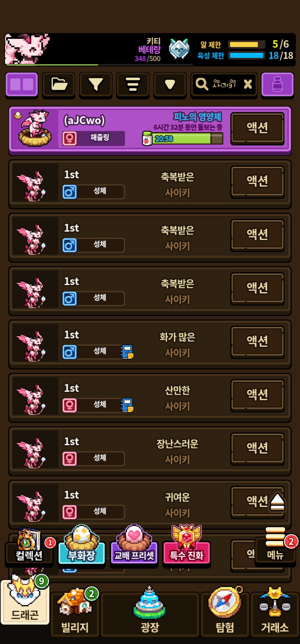Open the folder icon in the toolbar
Viewport: 300px width, 644px height.
tap(59, 85)
